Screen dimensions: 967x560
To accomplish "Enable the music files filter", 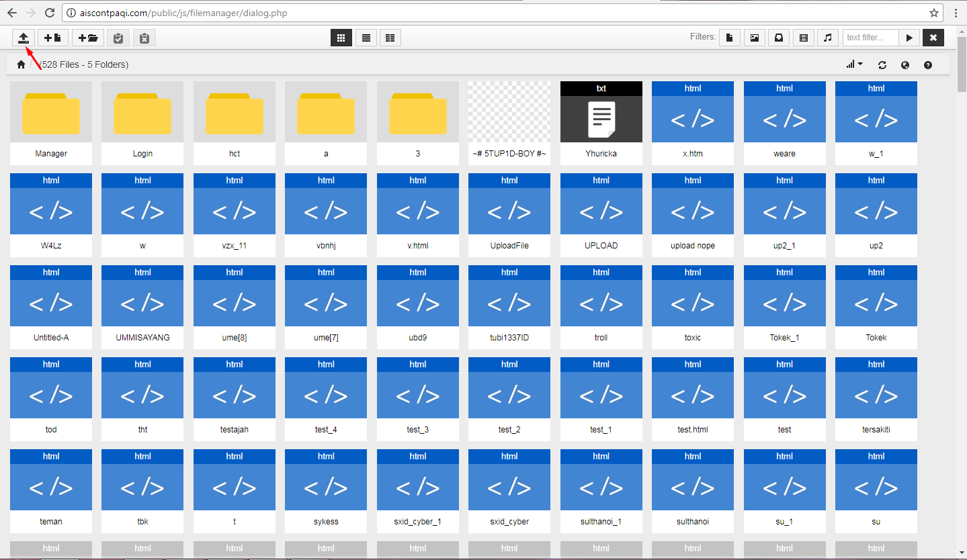I will point(827,38).
